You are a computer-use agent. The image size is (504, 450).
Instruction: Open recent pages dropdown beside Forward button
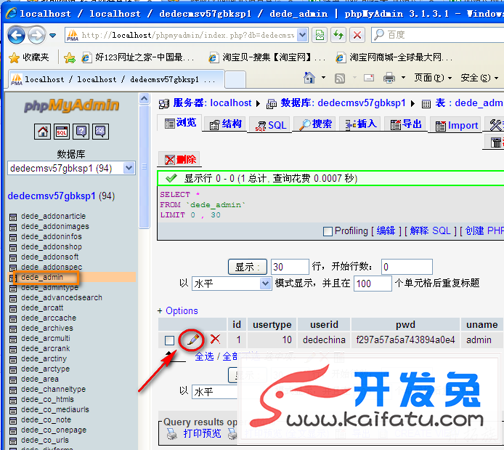click(x=53, y=35)
